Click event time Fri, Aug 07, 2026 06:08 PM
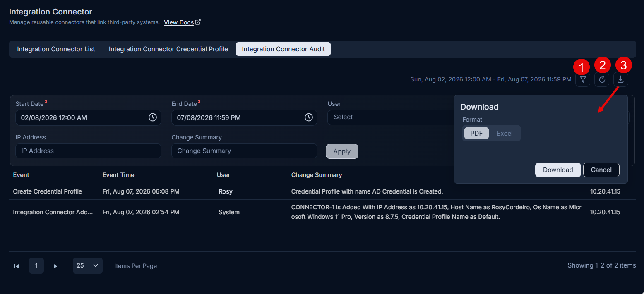Image resolution: width=644 pixels, height=294 pixels. (x=141, y=191)
